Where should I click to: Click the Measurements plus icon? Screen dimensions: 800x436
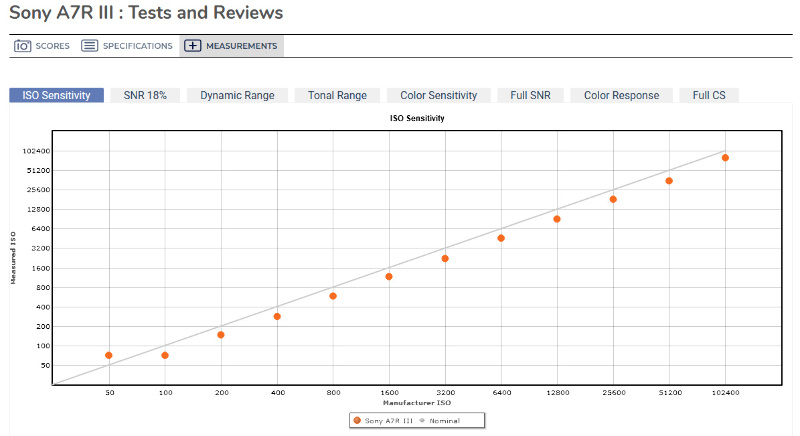point(192,46)
